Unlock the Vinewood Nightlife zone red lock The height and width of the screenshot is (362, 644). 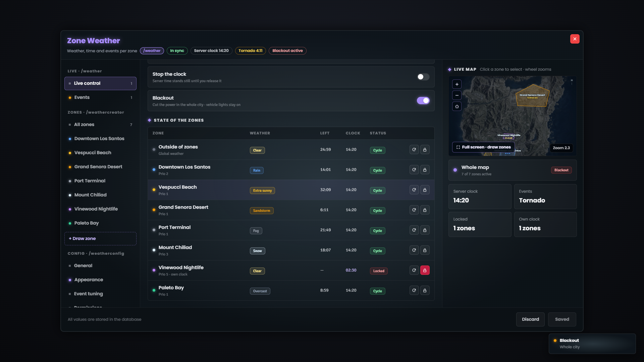pos(425,270)
